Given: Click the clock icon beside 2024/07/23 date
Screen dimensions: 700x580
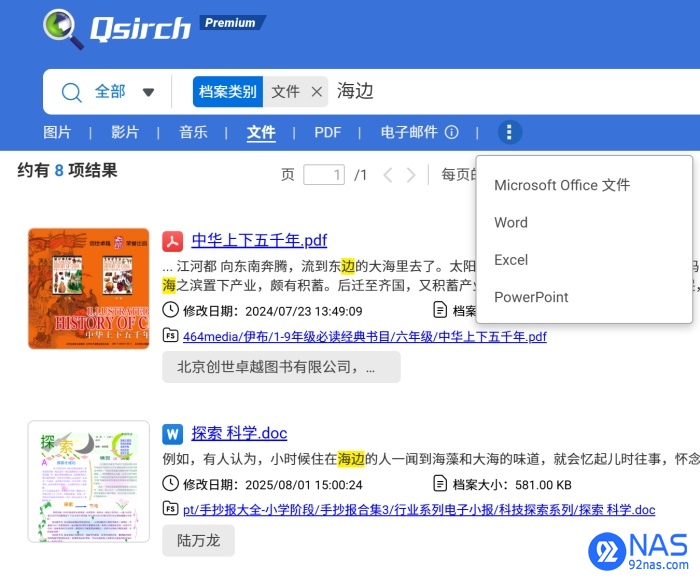Looking at the screenshot, I should coord(171,310).
